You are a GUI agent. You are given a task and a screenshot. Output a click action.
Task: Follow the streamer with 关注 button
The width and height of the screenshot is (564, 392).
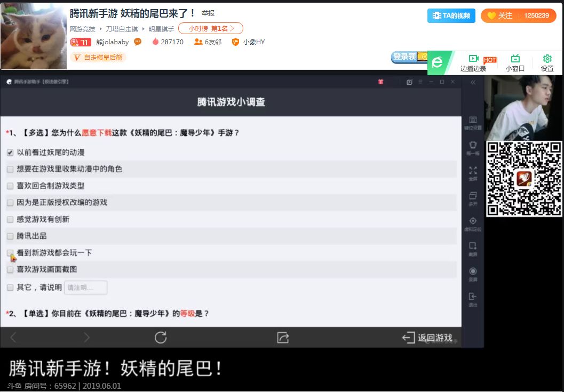[500, 15]
